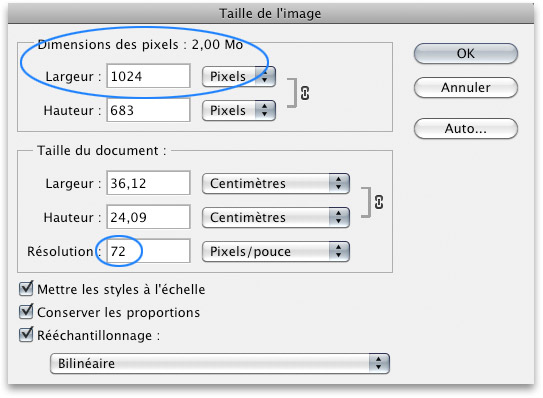The height and width of the screenshot is (398, 543).
Task: Click the pixel Hauteur field showing 683
Action: [149, 110]
